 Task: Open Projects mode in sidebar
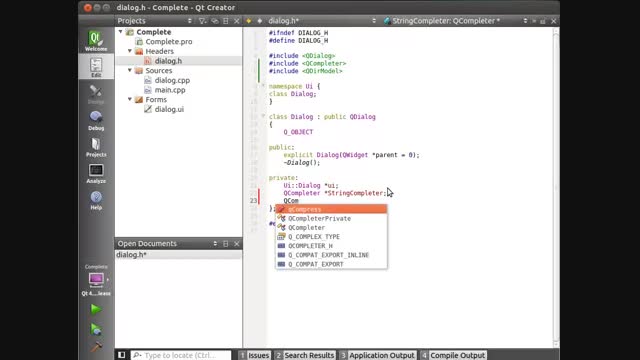[x=96, y=147]
